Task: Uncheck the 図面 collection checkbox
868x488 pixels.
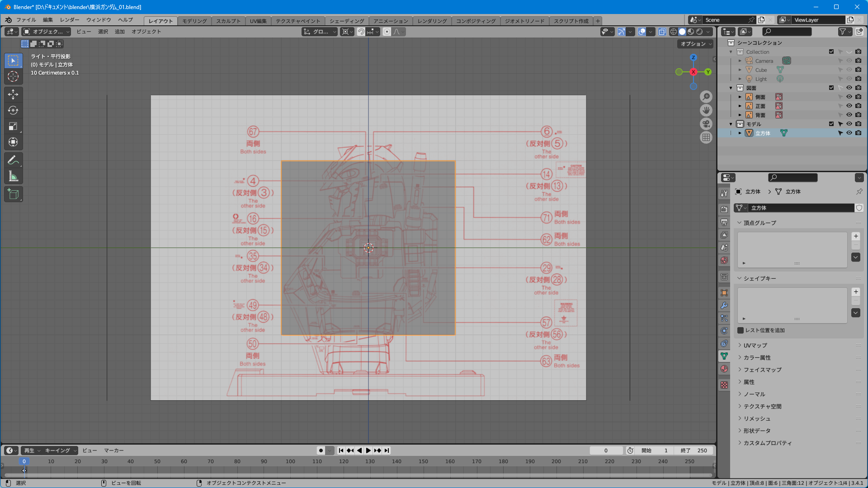Action: [x=831, y=88]
